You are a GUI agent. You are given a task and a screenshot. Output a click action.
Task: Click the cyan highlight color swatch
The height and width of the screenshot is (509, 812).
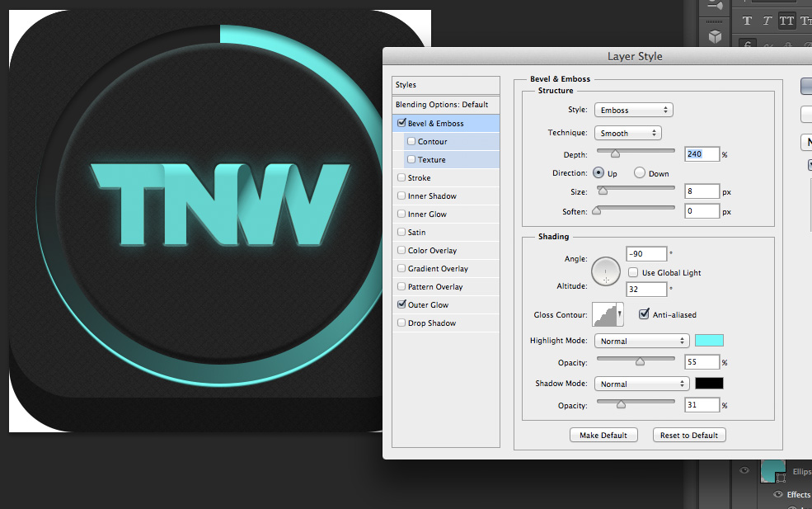pos(709,341)
